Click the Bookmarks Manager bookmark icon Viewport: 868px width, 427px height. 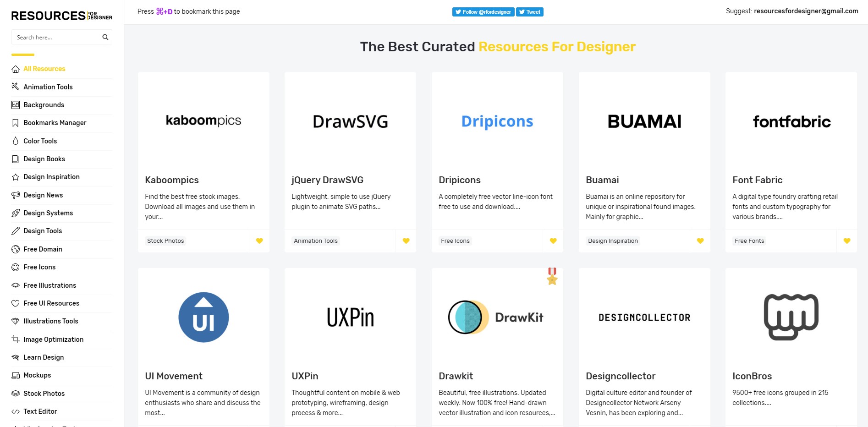(x=16, y=123)
